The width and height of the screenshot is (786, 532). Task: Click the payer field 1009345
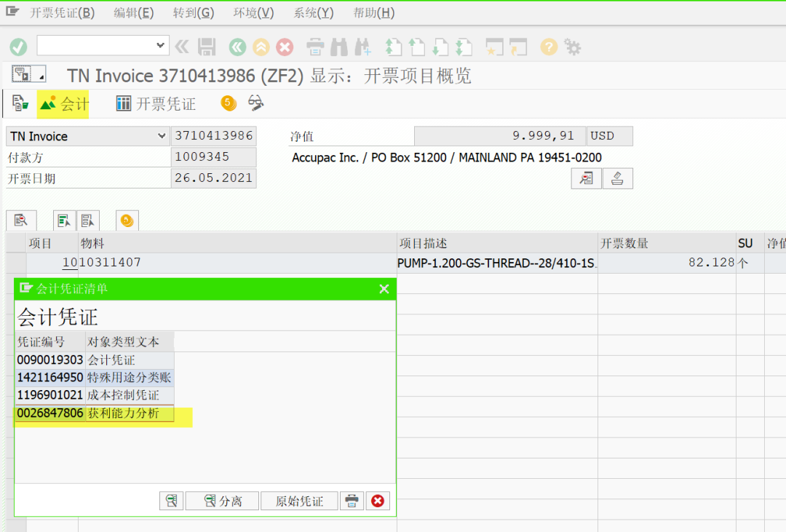213,157
